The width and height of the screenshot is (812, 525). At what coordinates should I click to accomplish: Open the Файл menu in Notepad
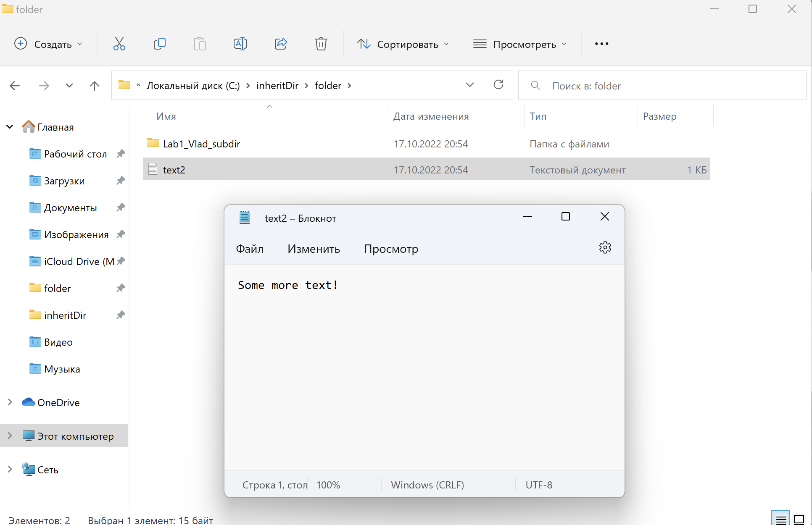[250, 249]
